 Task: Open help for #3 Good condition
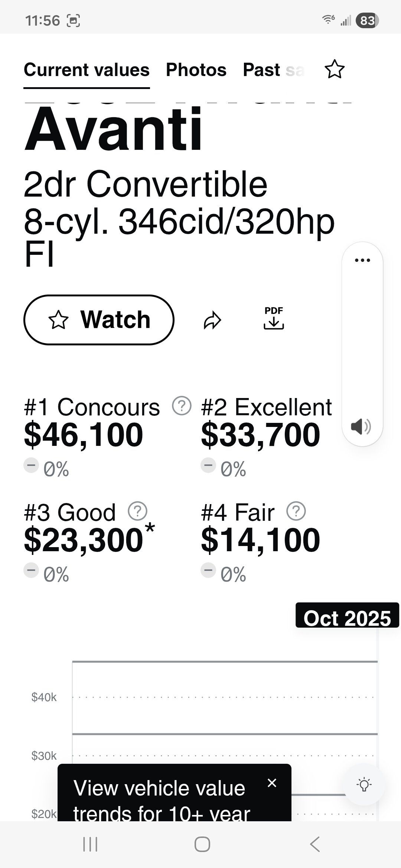(137, 511)
